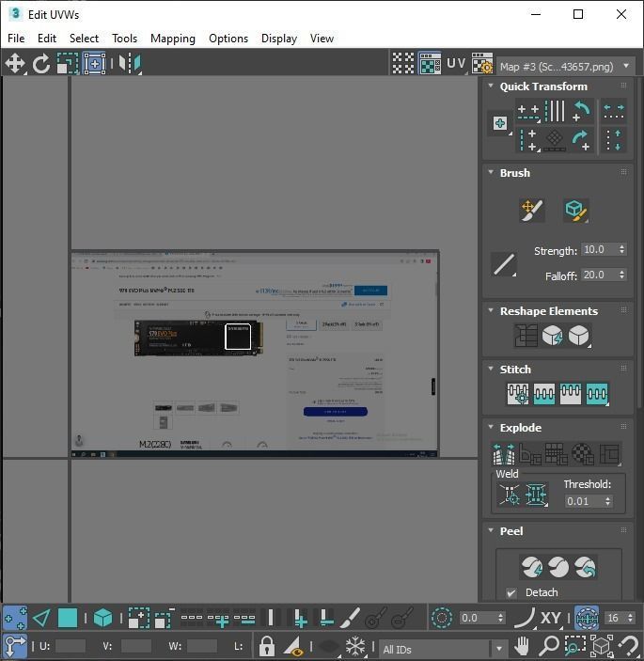Click the Stitch Custom rightmost teal icon
Image resolution: width=644 pixels, height=661 pixels.
point(597,394)
